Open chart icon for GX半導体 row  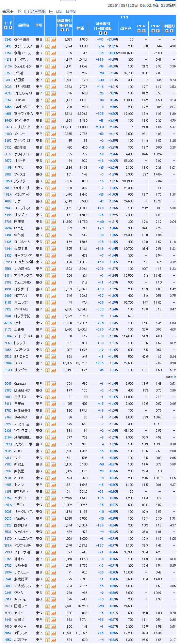tap(53, 40)
